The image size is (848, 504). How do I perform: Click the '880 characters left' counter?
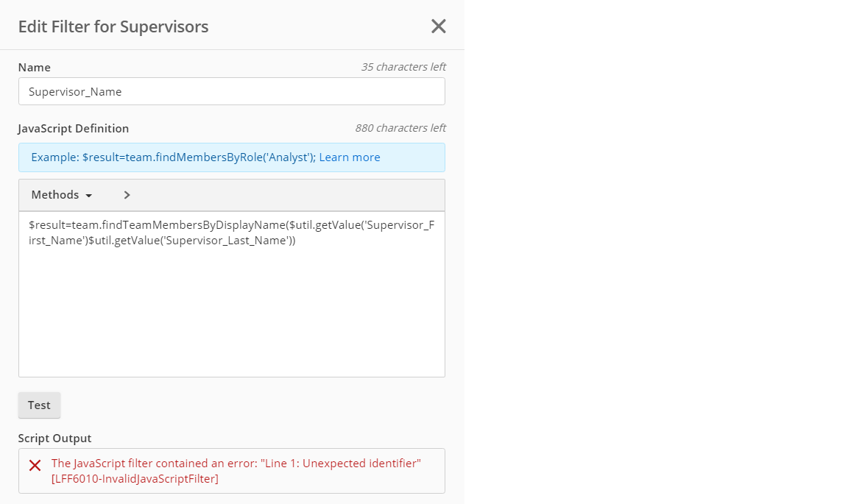(400, 128)
